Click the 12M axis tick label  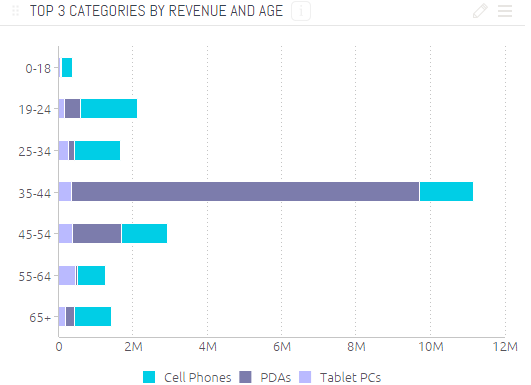click(x=505, y=346)
